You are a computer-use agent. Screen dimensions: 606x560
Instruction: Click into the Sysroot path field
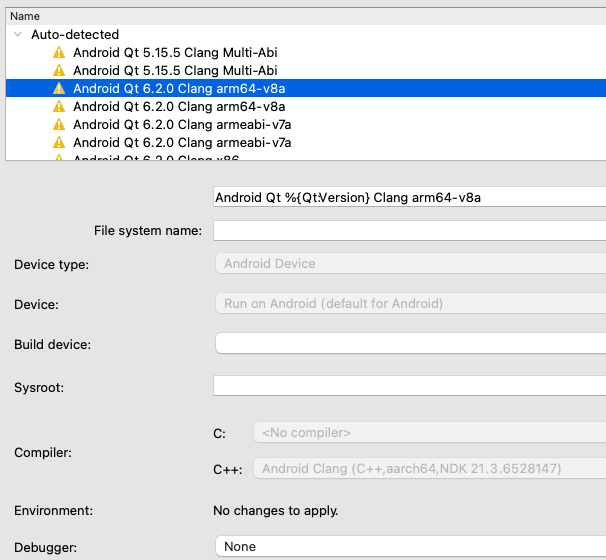coord(409,385)
